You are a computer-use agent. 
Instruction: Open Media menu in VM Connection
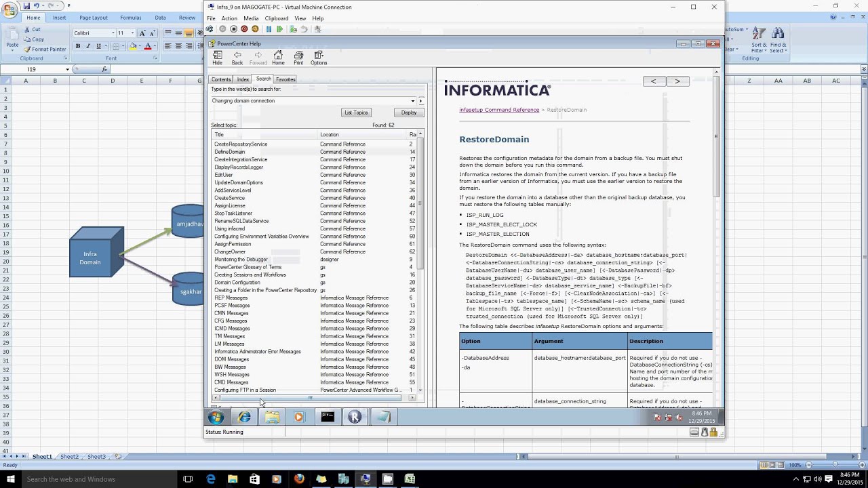coord(251,18)
